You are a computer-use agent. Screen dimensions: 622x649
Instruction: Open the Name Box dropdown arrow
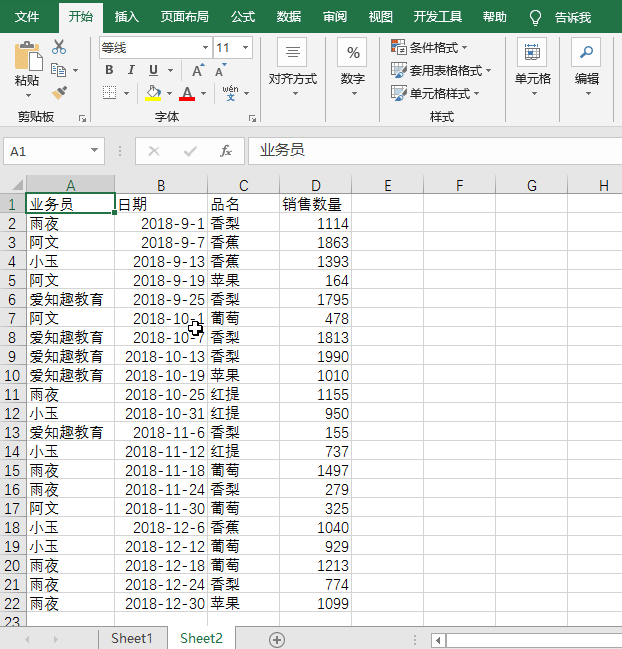pos(94,151)
